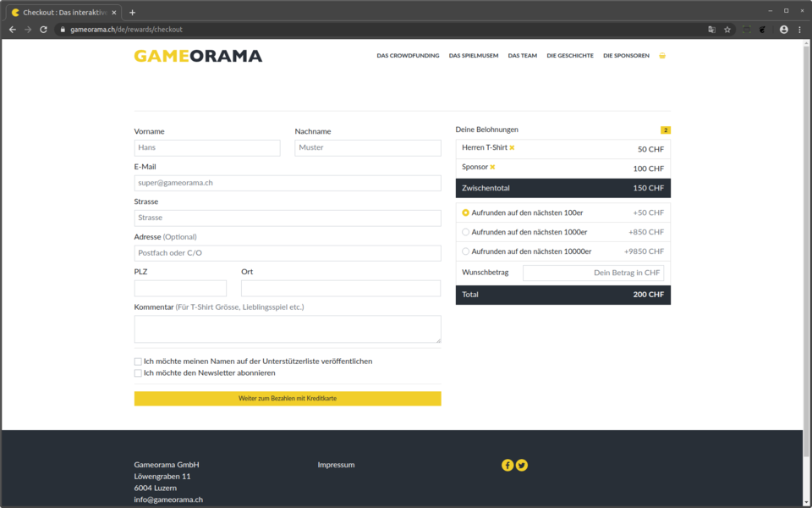This screenshot has width=812, height=508.
Task: Remove Herren T-Shirt reward with yellow X
Action: click(512, 148)
